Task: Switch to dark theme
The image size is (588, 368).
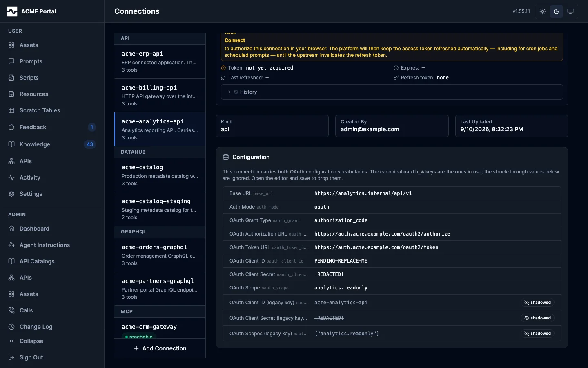Action: 557,11
